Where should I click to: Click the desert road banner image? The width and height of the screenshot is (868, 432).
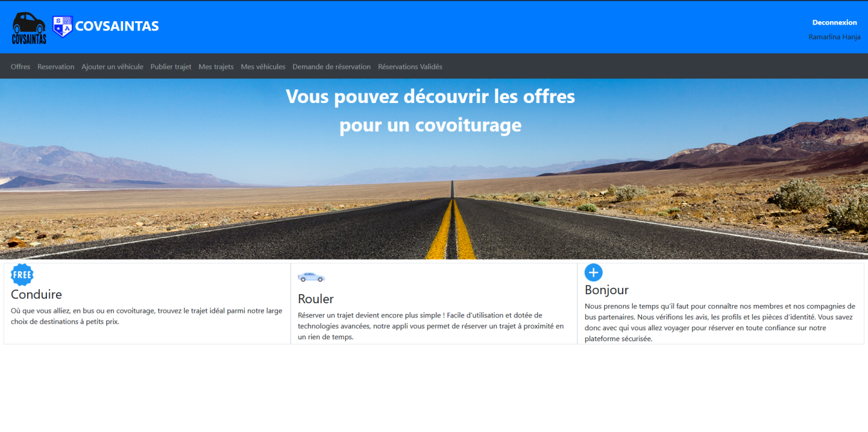[x=434, y=187]
